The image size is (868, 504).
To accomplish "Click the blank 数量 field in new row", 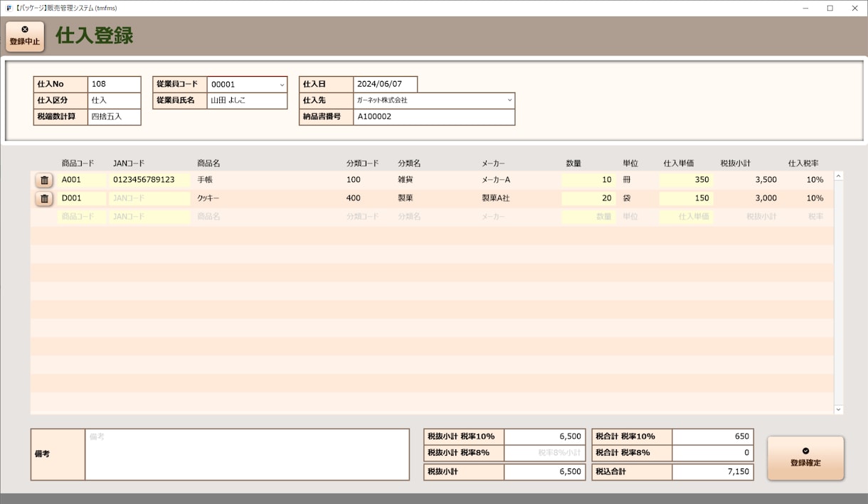I will 588,217.
